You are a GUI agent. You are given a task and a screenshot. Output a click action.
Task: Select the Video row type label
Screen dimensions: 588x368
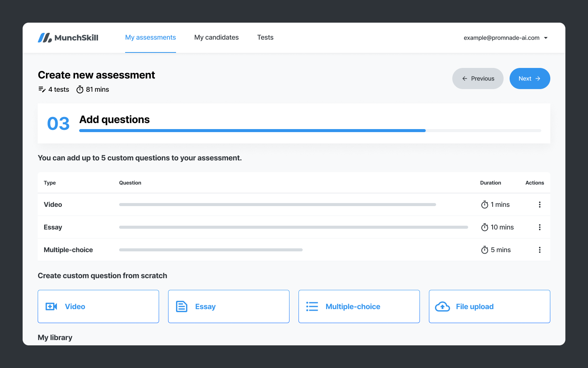(x=53, y=205)
